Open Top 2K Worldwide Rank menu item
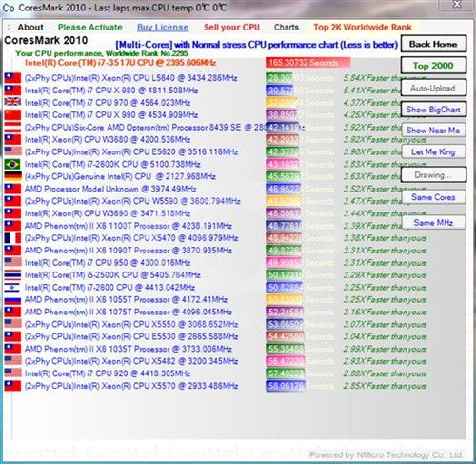 click(363, 28)
